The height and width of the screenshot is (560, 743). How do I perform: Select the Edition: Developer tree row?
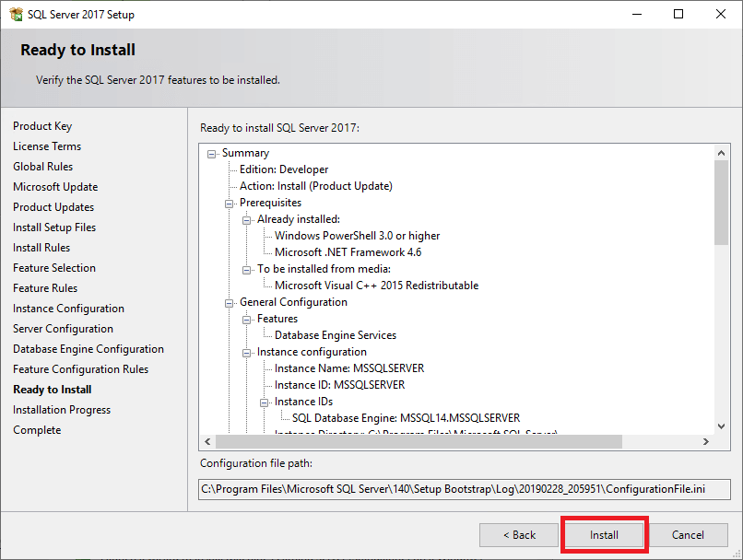(284, 169)
